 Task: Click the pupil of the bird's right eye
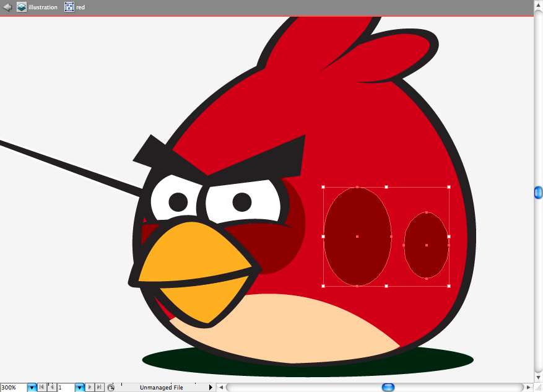point(242,202)
